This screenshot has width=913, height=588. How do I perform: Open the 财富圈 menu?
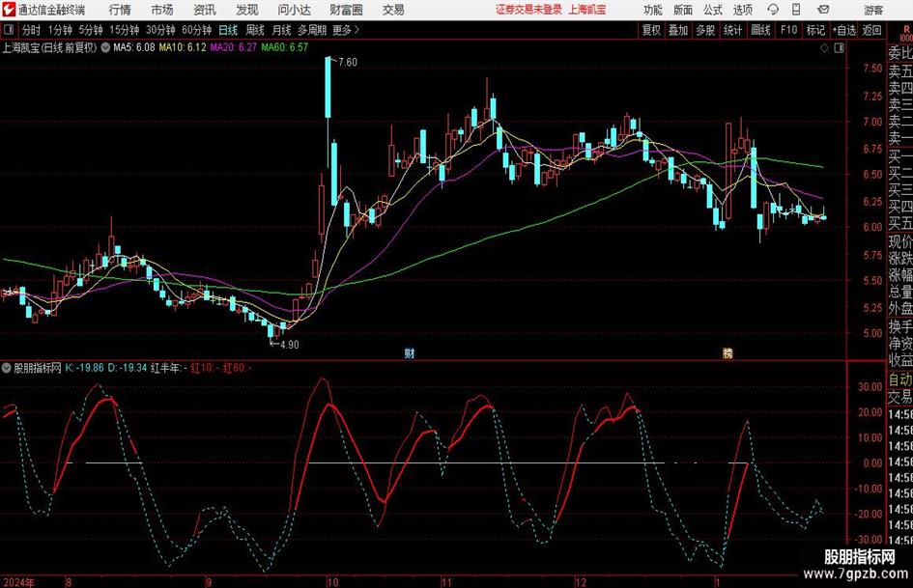coord(346,10)
